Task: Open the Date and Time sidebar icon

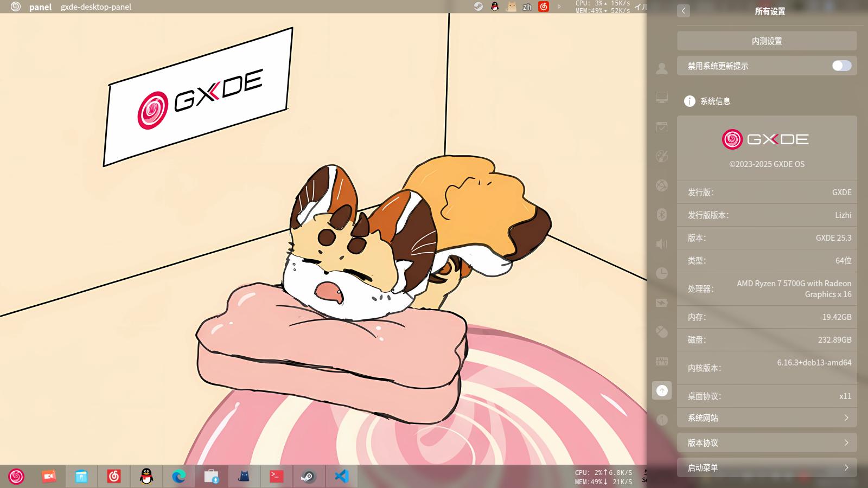Action: 662,273
